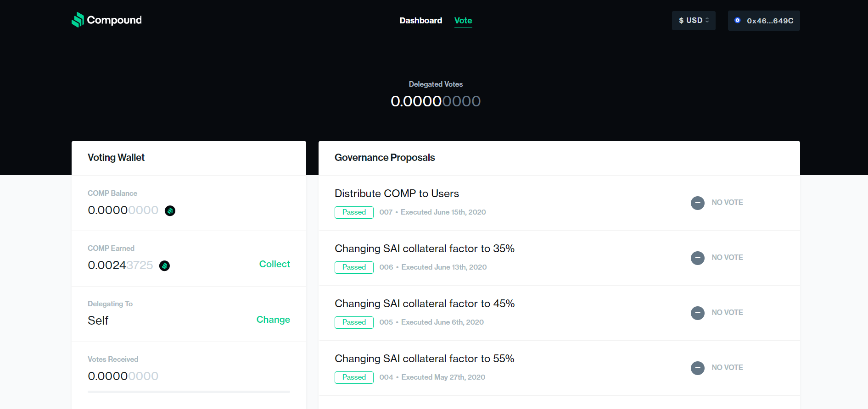
Task: Click the Votes Received progress bar
Action: [189, 392]
